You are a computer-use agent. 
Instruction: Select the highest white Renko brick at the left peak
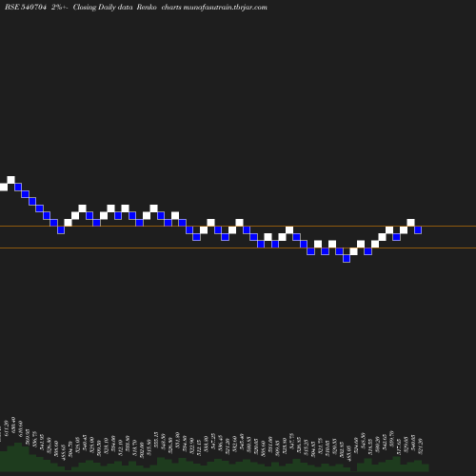(x=10, y=180)
